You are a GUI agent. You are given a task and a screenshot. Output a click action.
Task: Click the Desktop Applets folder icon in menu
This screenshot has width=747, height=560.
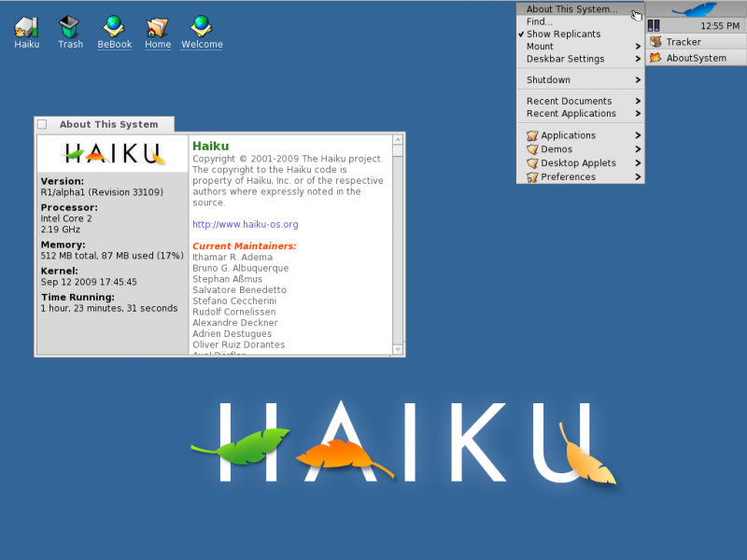click(x=532, y=163)
